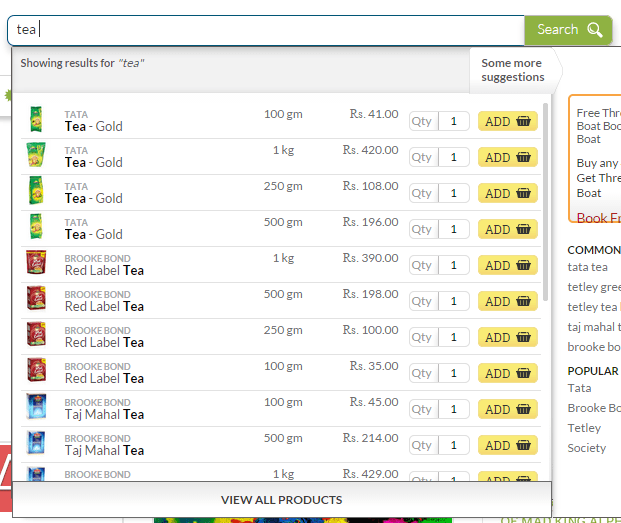This screenshot has width=621, height=523.
Task: Edit quantity for Red Label Tea 100 gm
Action: [454, 373]
